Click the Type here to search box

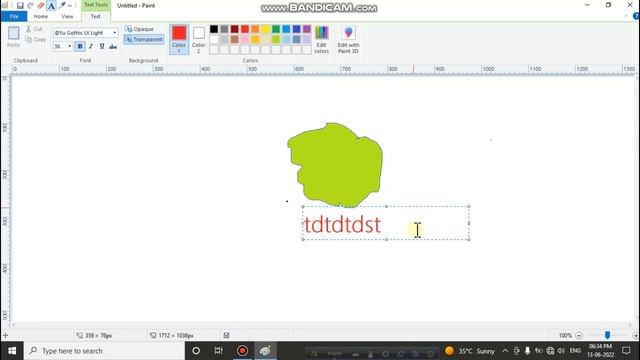pyautogui.click(x=104, y=351)
